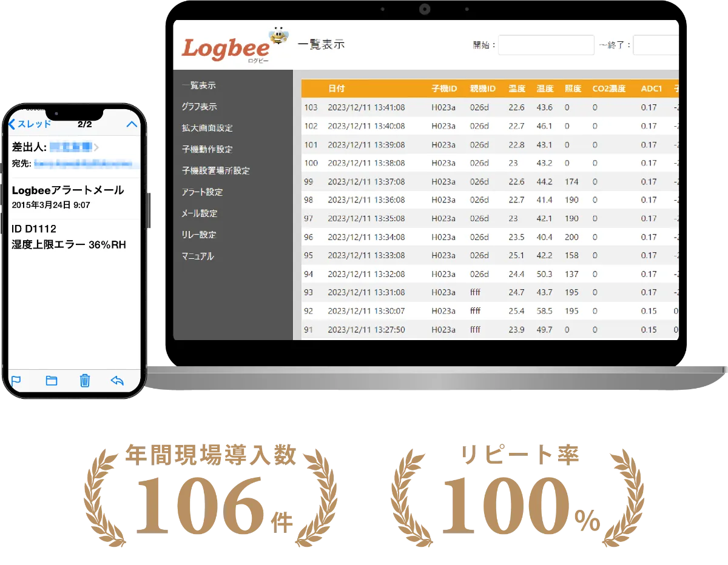Viewport: 728px width, 565px height.
Task: Open リレー設定 in the sidebar
Action: click(199, 235)
